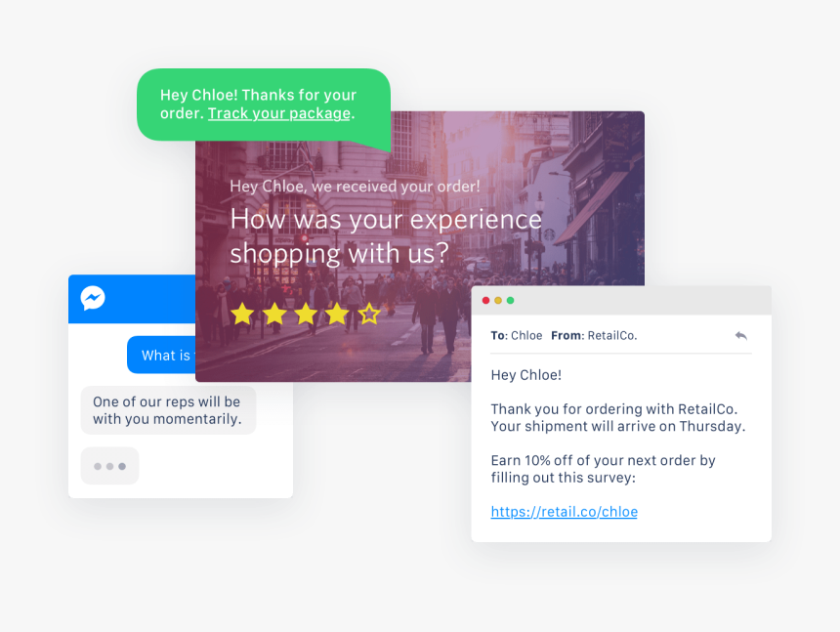Viewport: 840px width, 632px height.
Task: Click the Messenger logo icon
Action: tap(93, 298)
